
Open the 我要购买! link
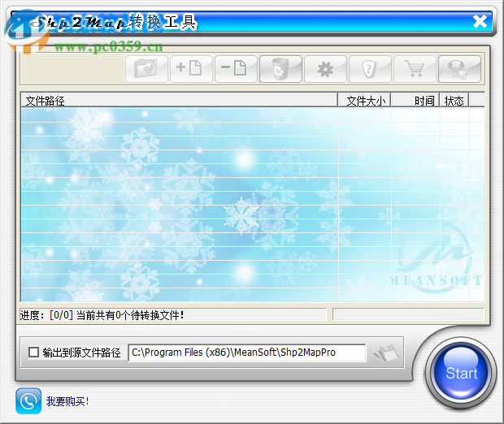click(x=67, y=401)
